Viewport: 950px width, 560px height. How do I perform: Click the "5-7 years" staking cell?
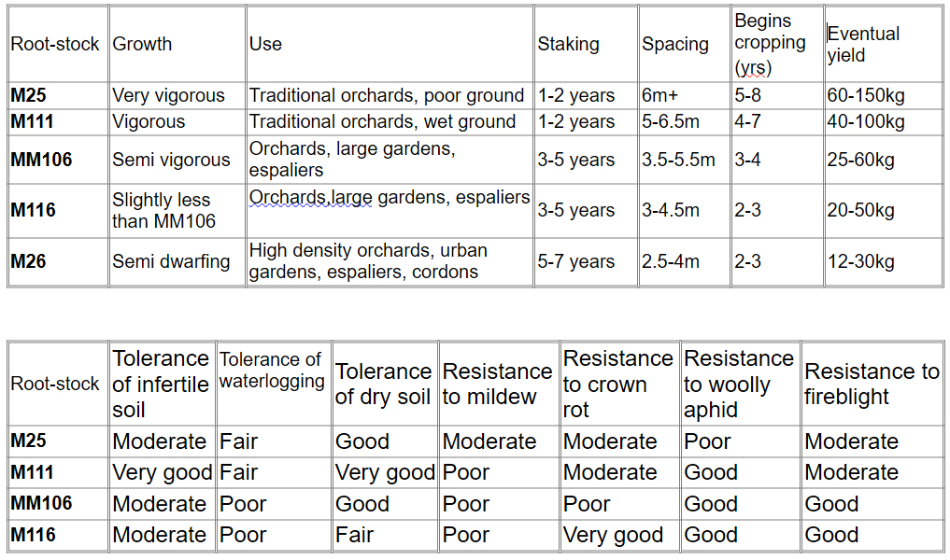tap(575, 261)
